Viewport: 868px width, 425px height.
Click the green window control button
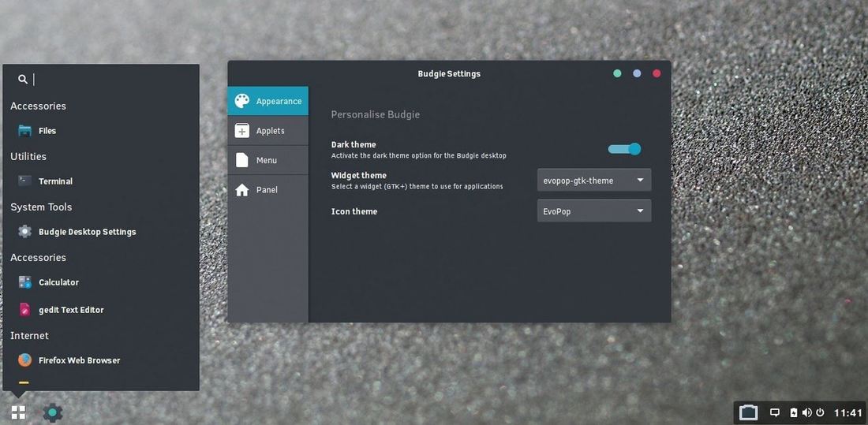617,73
